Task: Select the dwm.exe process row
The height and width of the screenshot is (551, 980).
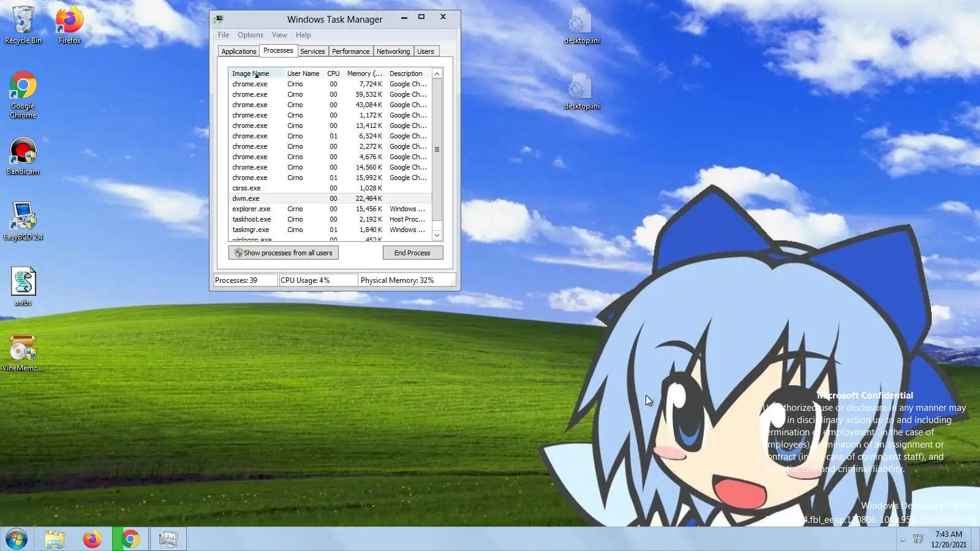Action: click(x=330, y=199)
